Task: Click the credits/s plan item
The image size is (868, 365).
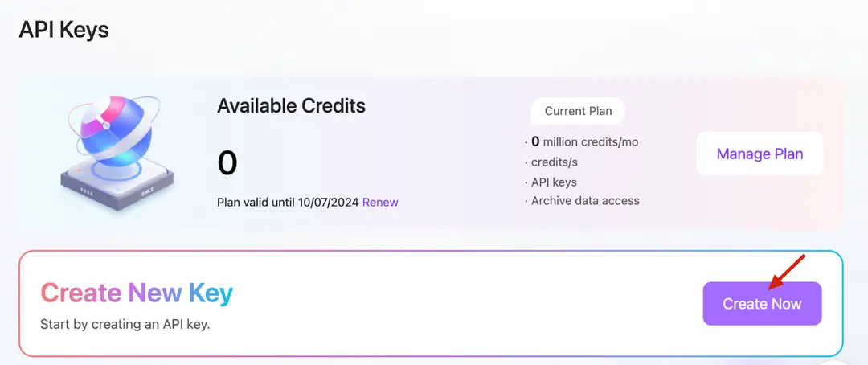Action: (554, 162)
